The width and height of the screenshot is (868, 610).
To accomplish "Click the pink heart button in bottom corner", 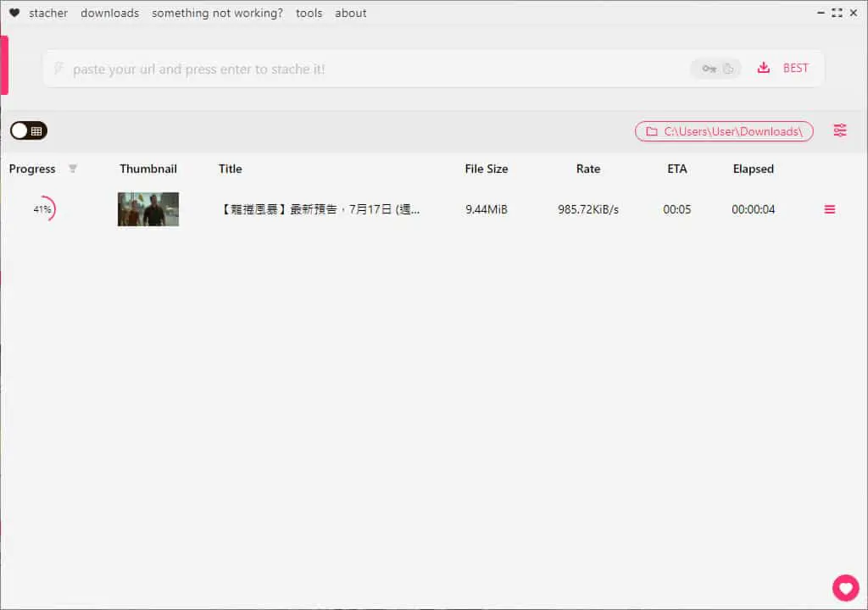I will click(x=845, y=587).
